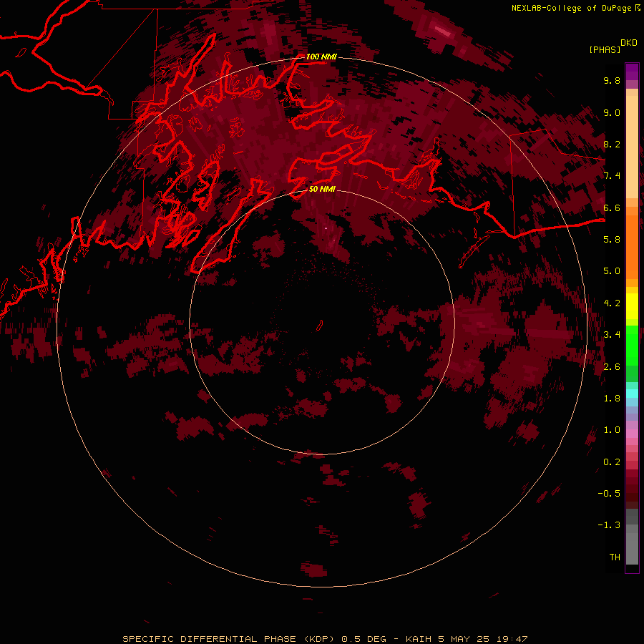This screenshot has width=644, height=644.
Task: Click the 8.2 scale value
Action: point(612,144)
